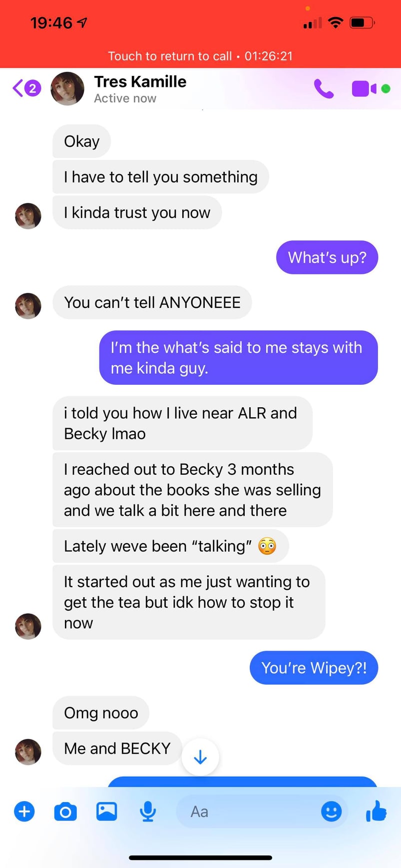Jump to latest messages with down arrow
Screen dimensions: 401x868
coord(200,757)
